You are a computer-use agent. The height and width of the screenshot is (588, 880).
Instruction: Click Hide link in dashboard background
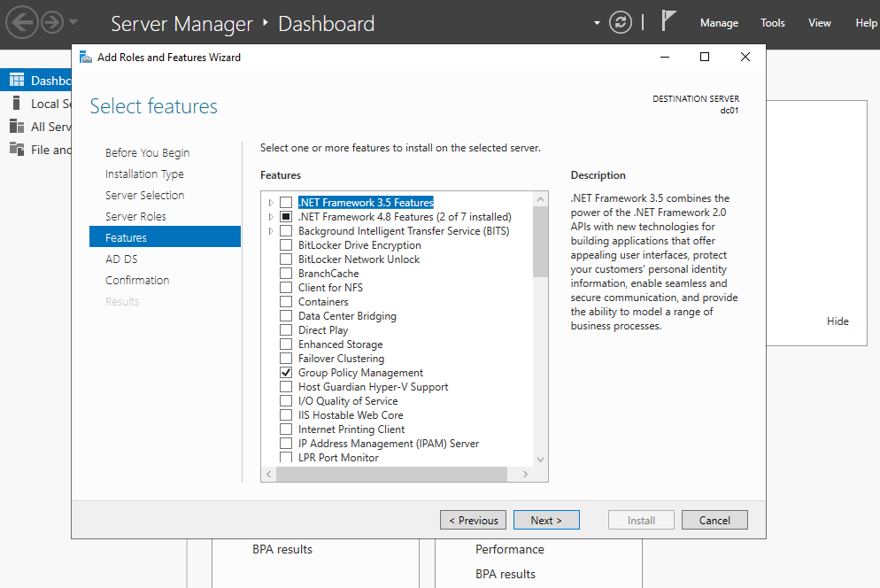[x=838, y=321]
